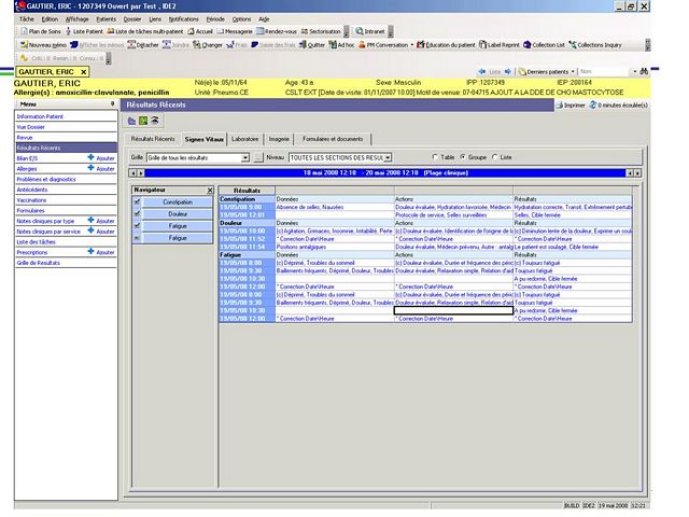This screenshot has height=517, width=689.
Task: Expand the Derniers patients dropdown
Action: pyautogui.click(x=573, y=71)
